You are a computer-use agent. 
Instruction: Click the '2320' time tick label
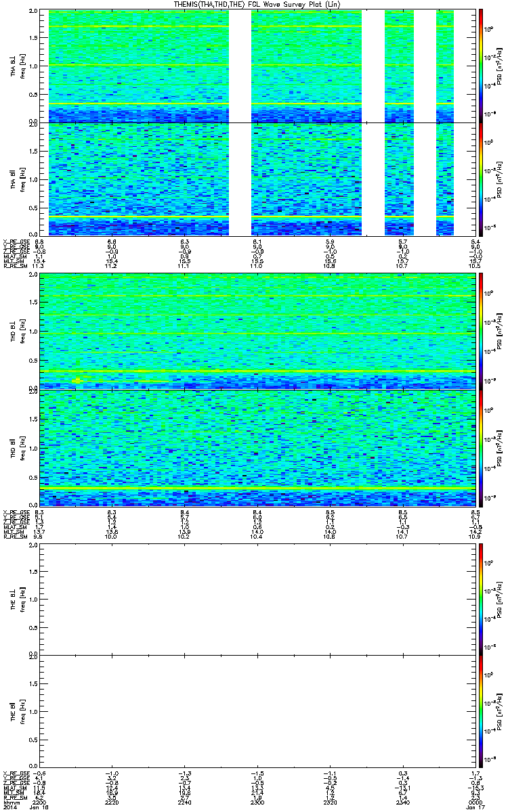click(x=329, y=803)
